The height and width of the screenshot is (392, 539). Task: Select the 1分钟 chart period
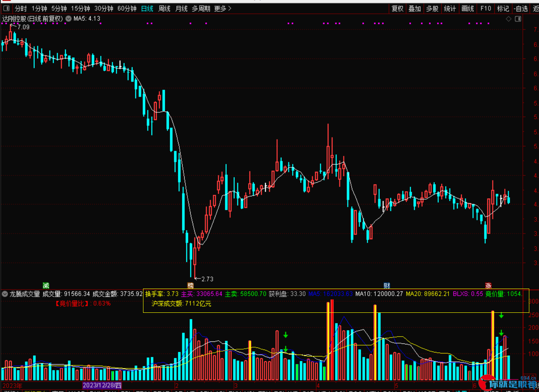pos(39,8)
